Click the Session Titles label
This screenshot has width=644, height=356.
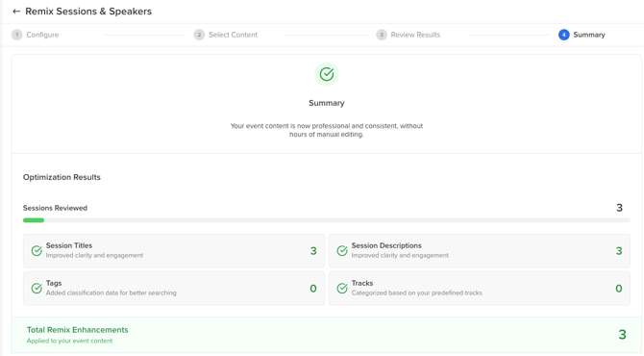coord(69,245)
